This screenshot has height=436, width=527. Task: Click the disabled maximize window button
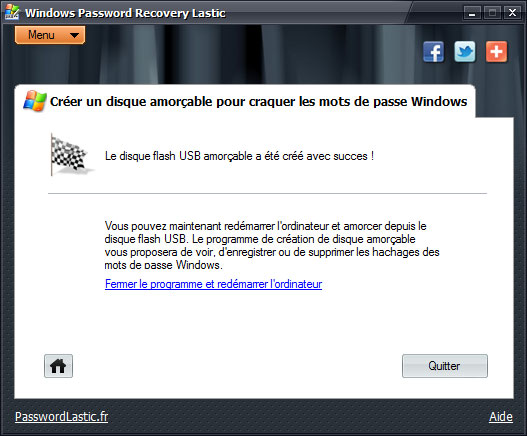pos(492,13)
